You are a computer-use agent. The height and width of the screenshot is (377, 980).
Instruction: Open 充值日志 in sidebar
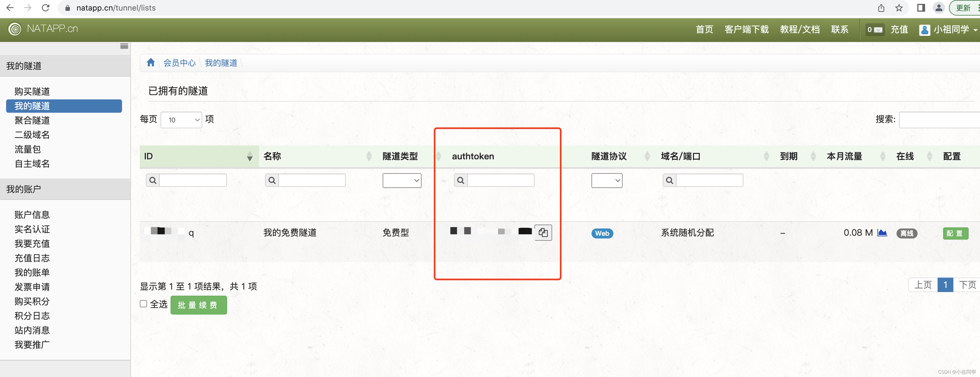click(x=32, y=258)
